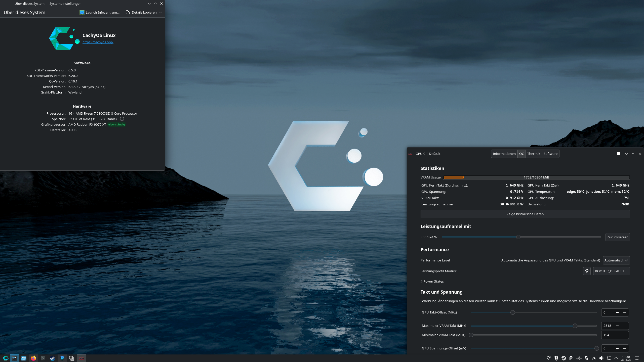Click the lightbulb icon beside Leistungsprofil Modus

(x=587, y=271)
